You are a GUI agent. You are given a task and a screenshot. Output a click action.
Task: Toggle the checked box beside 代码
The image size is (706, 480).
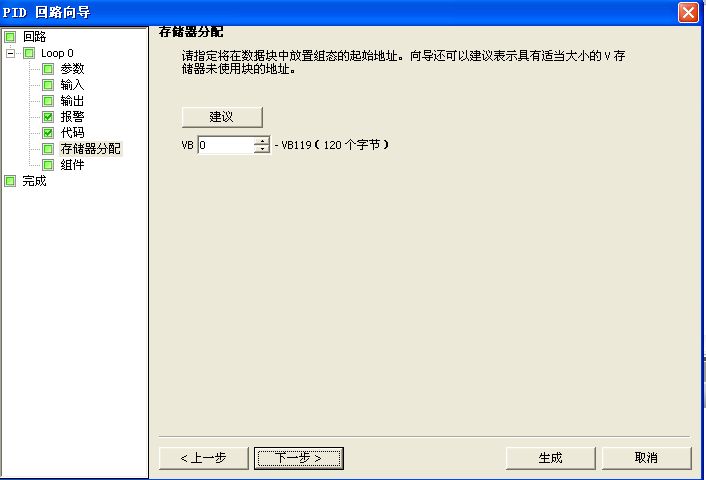(48, 133)
